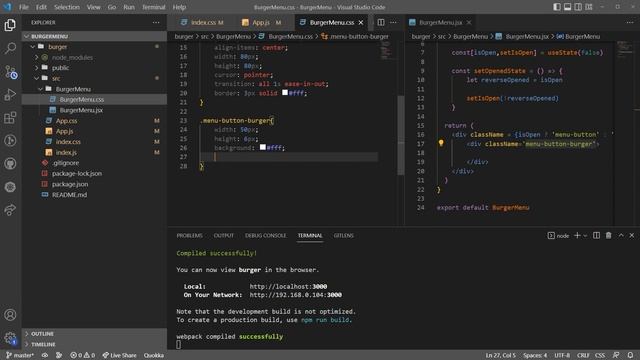Close the BurgerMenu.jsx tab
This screenshot has height=360, width=640.
pyautogui.click(x=469, y=22)
